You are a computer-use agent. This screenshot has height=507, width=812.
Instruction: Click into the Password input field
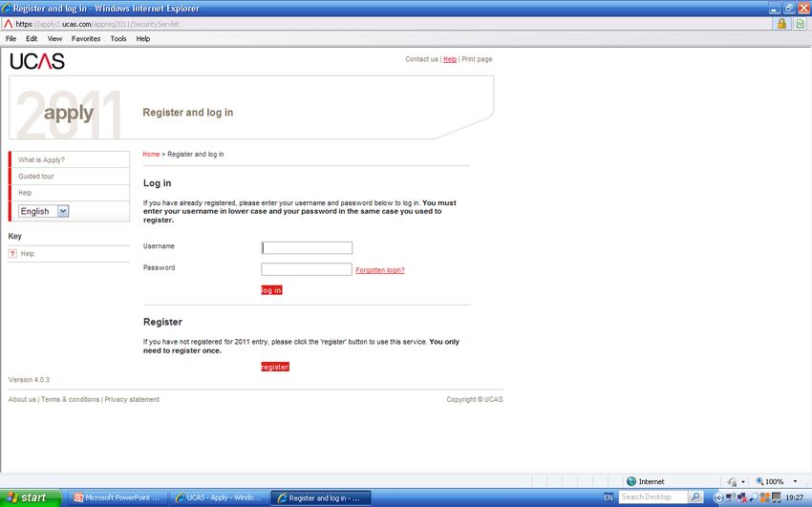[307, 269]
